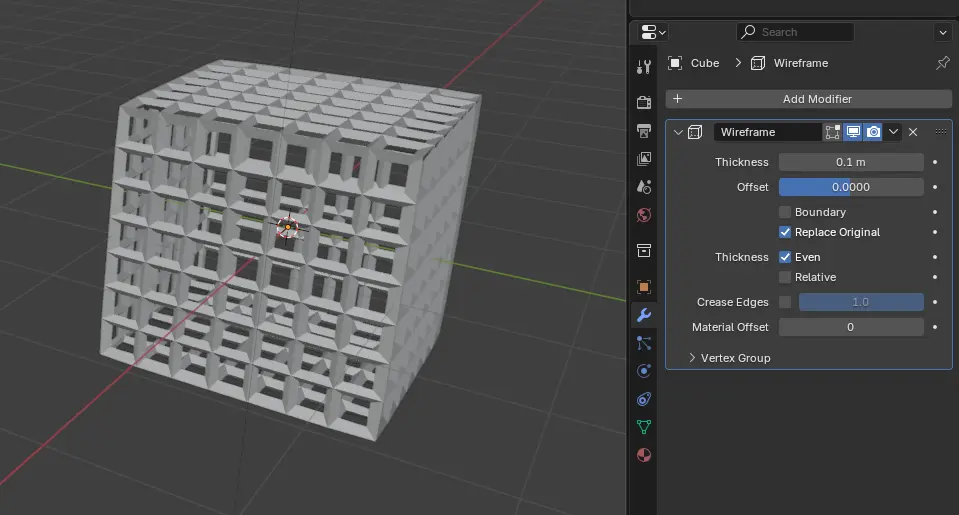Viewport: 959px width, 515px height.
Task: Click Add Modifier button
Action: pyautogui.click(x=809, y=99)
